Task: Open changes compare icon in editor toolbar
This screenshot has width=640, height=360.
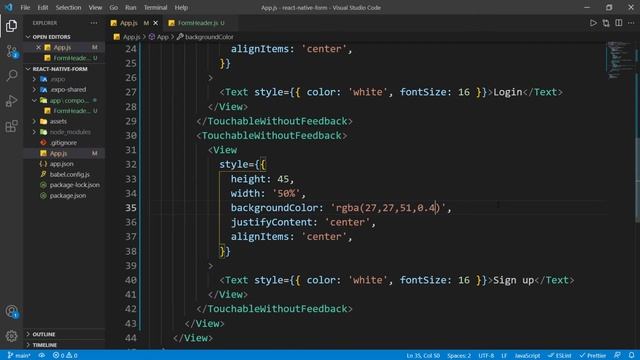Action: click(606, 23)
